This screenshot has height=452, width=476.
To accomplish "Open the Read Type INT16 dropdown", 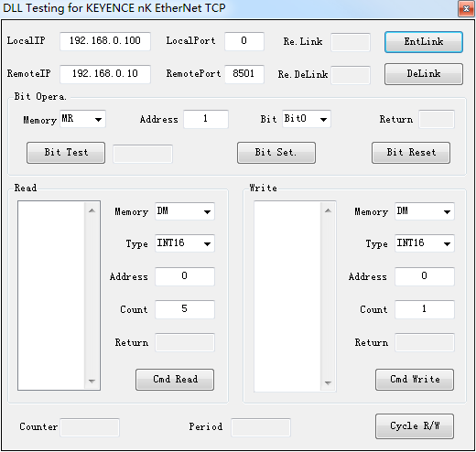I will point(185,243).
